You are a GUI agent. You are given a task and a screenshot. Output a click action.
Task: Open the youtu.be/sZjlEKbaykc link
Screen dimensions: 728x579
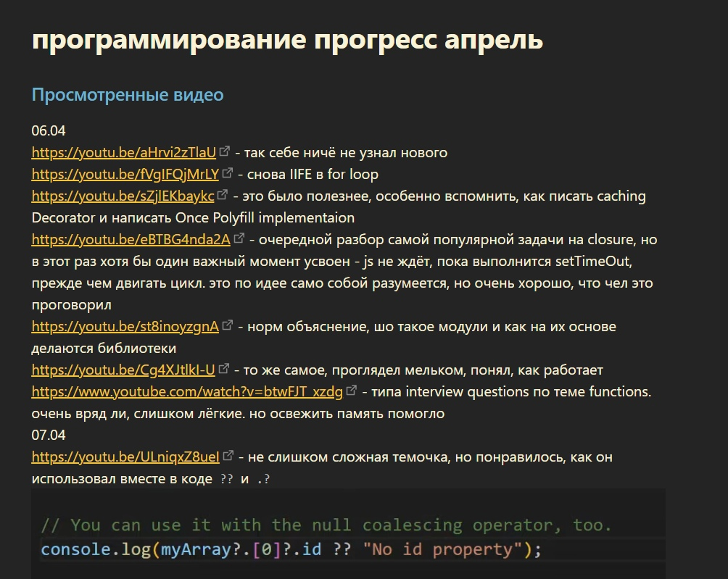point(123,196)
